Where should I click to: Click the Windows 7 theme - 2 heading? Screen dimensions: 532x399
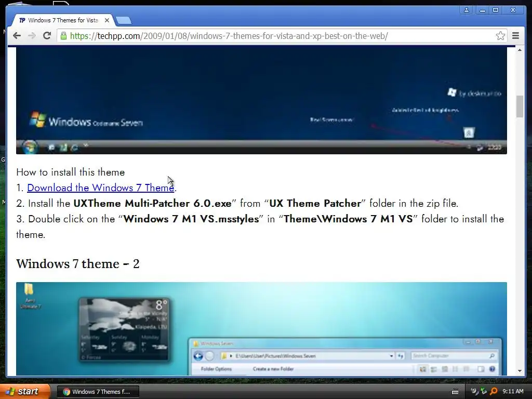[x=78, y=263]
